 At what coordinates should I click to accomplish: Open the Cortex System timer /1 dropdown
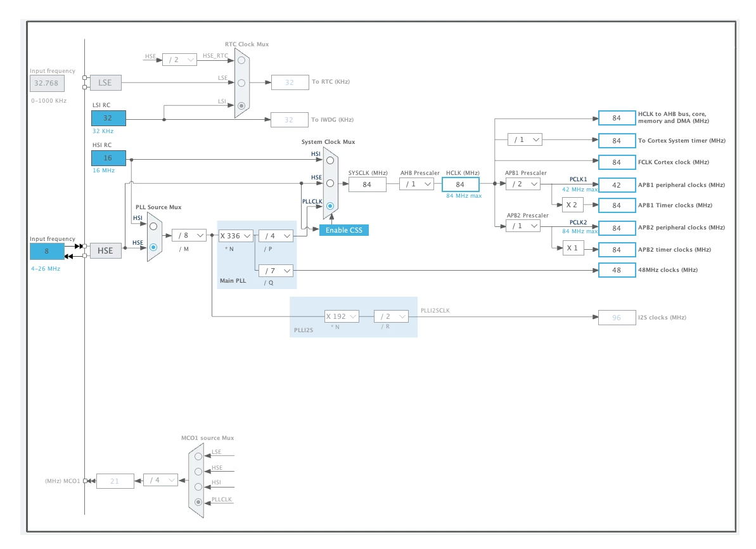coord(525,139)
